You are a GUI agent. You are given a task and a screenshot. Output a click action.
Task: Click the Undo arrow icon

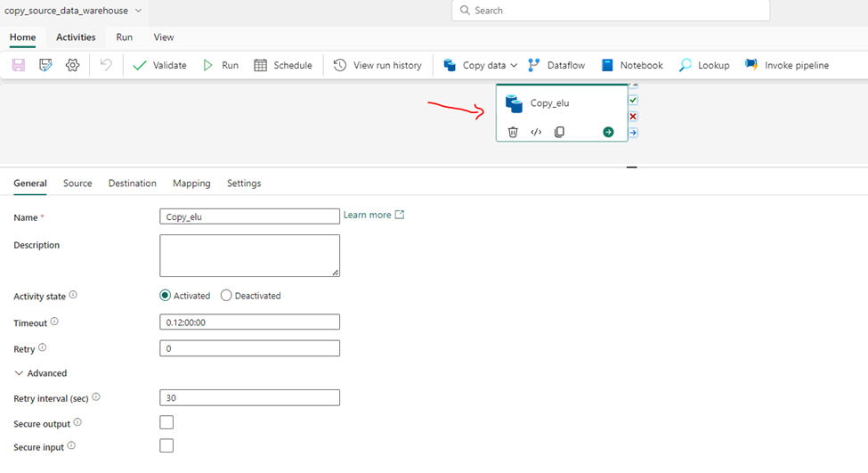106,65
